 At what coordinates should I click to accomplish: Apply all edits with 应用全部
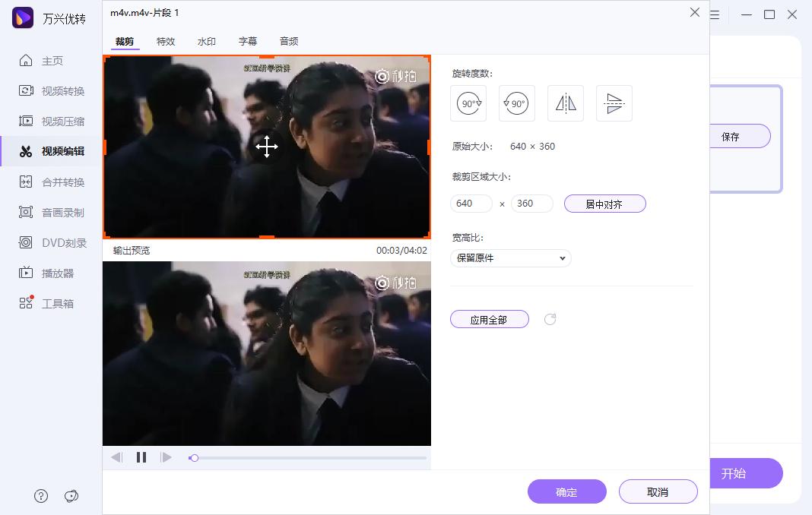pyautogui.click(x=489, y=319)
